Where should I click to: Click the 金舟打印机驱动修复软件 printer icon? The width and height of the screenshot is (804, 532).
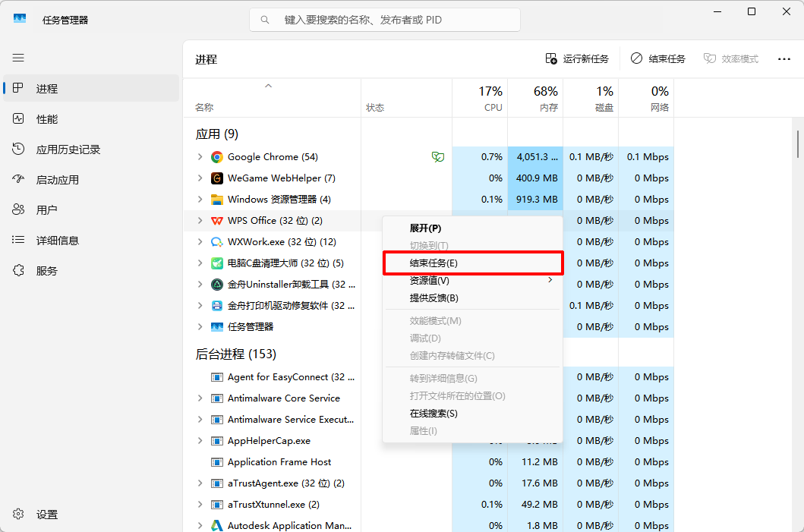(217, 306)
